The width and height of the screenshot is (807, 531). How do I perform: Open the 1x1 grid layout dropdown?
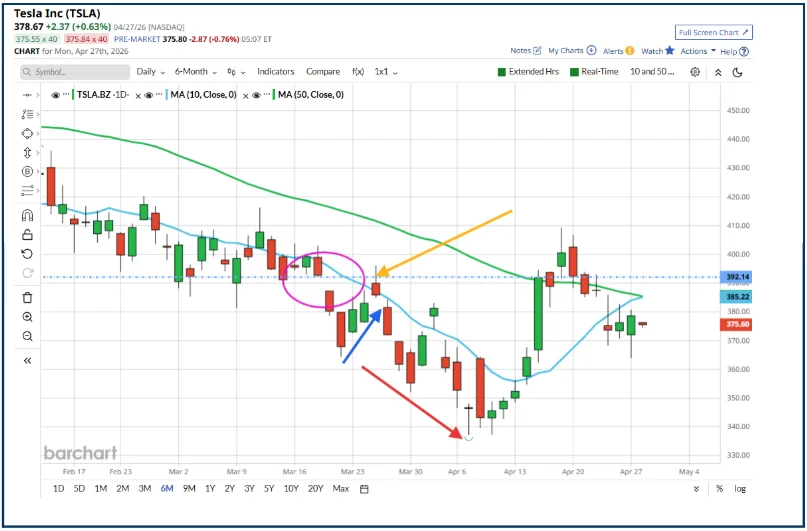pos(386,72)
